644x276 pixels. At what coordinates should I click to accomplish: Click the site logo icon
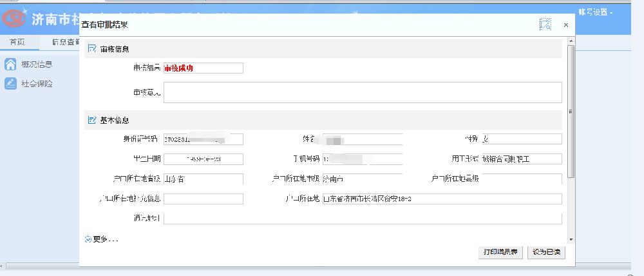[14, 19]
